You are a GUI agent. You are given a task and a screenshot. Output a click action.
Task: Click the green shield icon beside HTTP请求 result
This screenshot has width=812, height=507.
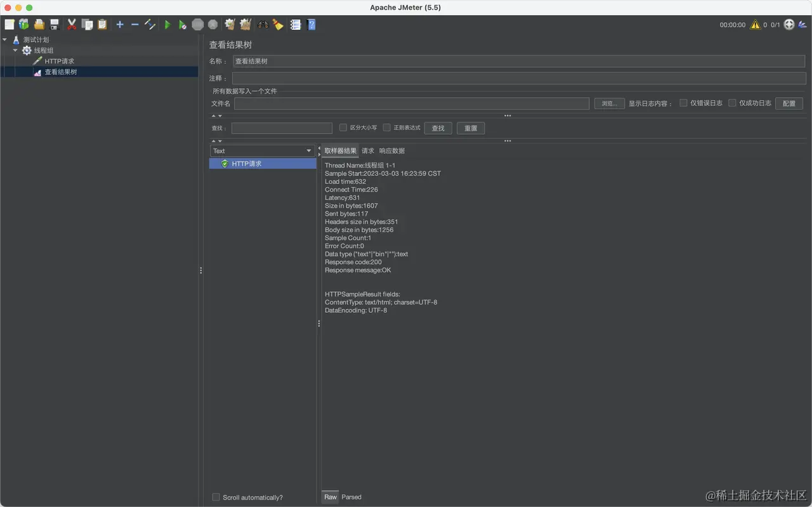225,164
